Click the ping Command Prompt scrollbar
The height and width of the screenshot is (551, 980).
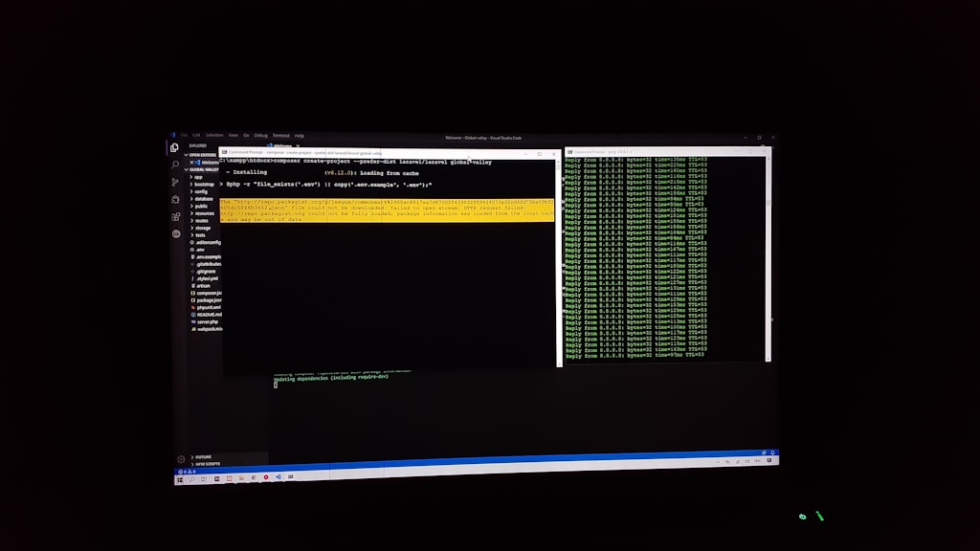(768, 258)
